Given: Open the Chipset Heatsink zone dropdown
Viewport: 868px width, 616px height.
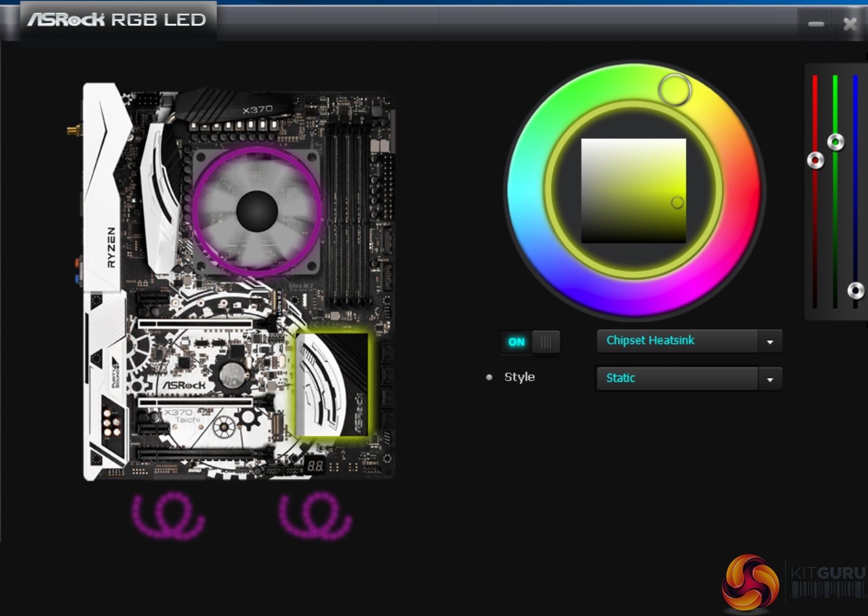Looking at the screenshot, I should 689,341.
